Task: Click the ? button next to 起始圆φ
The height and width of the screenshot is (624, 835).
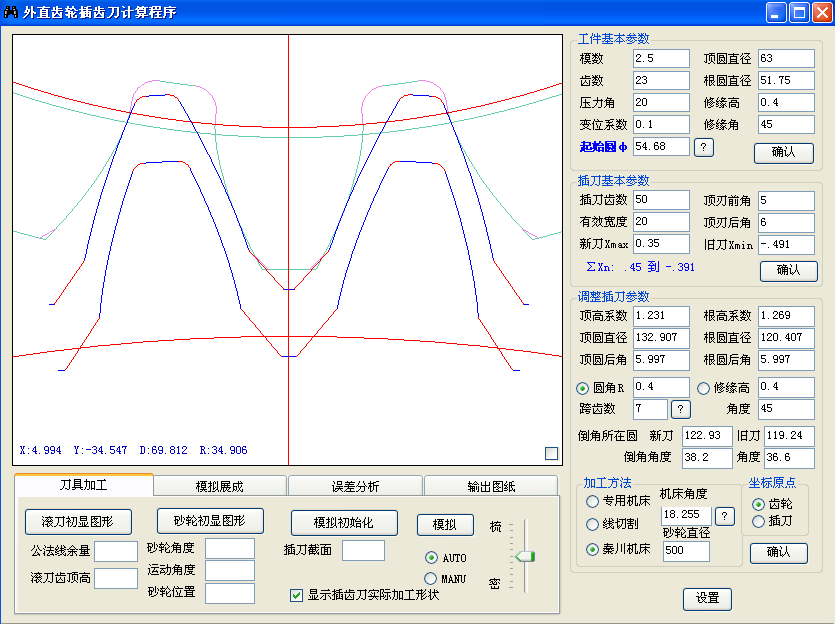Action: tap(703, 147)
